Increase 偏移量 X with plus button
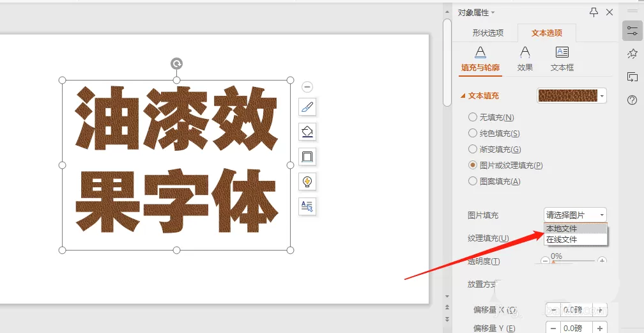644x333 pixels. click(x=601, y=310)
